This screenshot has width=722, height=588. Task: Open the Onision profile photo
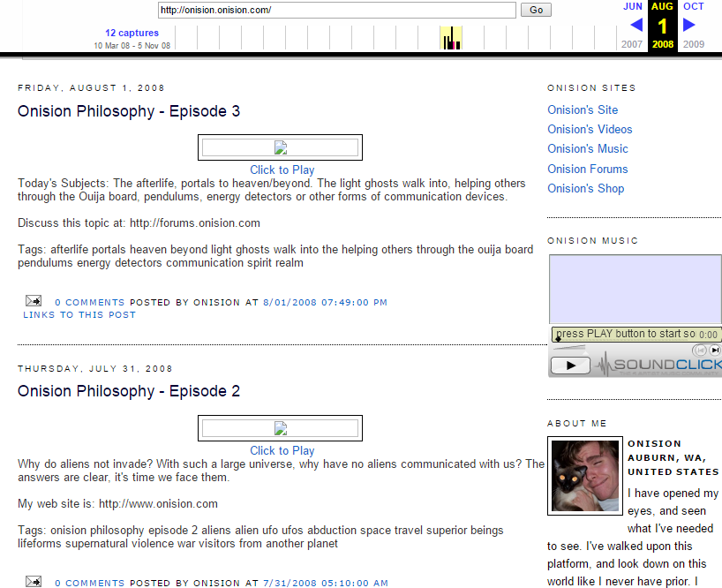(x=585, y=476)
